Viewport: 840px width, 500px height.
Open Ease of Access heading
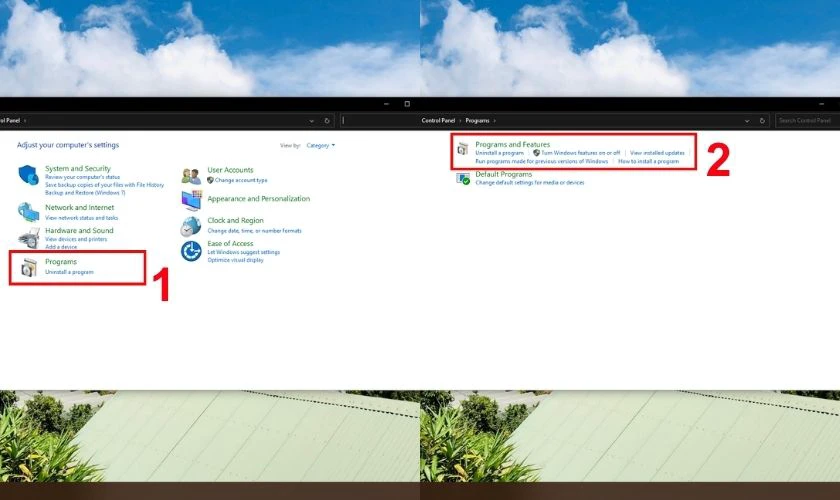pyautogui.click(x=230, y=243)
